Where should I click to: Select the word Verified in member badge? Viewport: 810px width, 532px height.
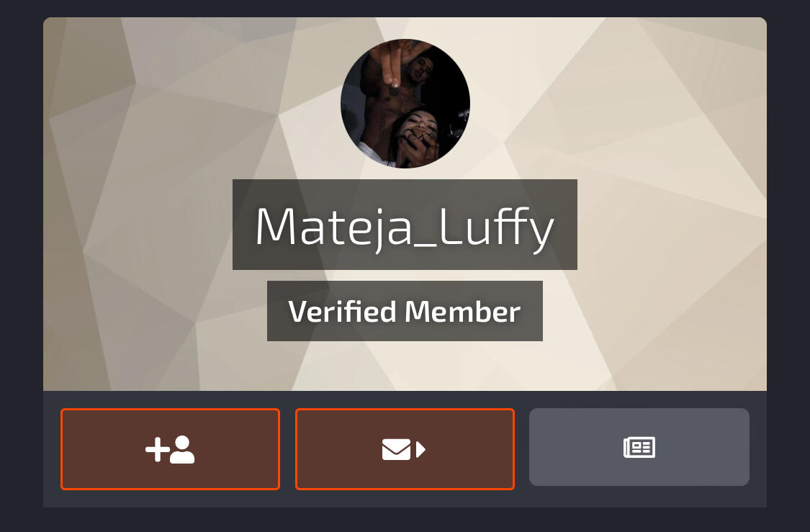pyautogui.click(x=342, y=312)
